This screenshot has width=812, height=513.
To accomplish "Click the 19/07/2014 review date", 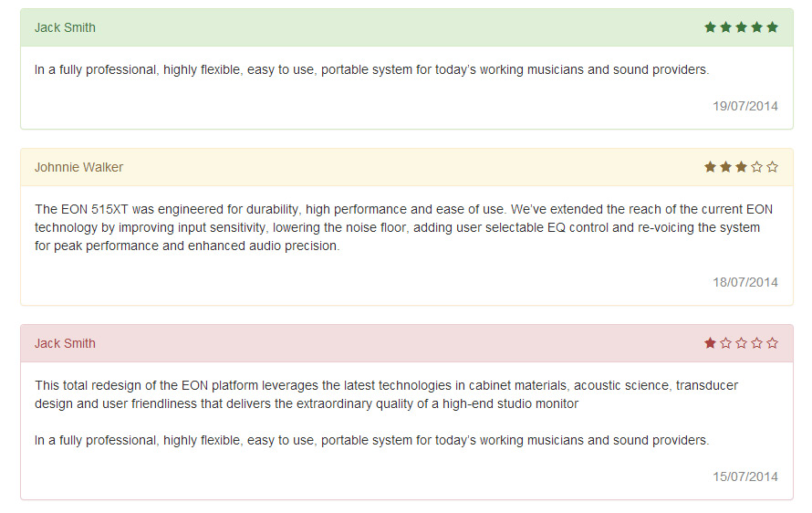I will (745, 106).
